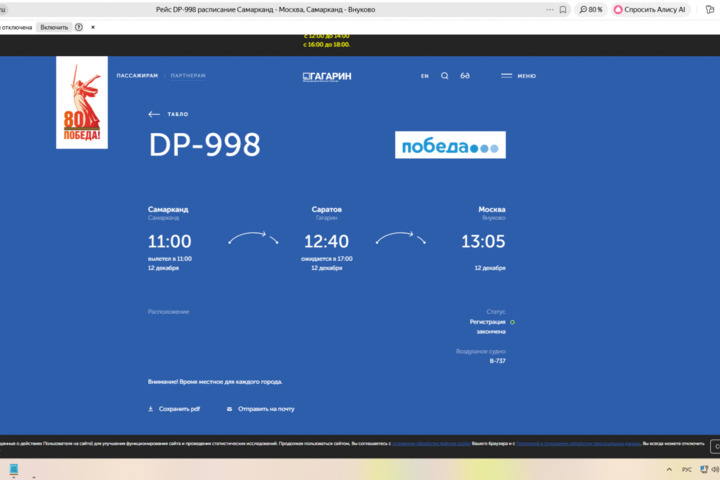The width and height of the screenshot is (720, 480).
Task: Click the 80 Победа anniversary banner
Action: click(81, 102)
